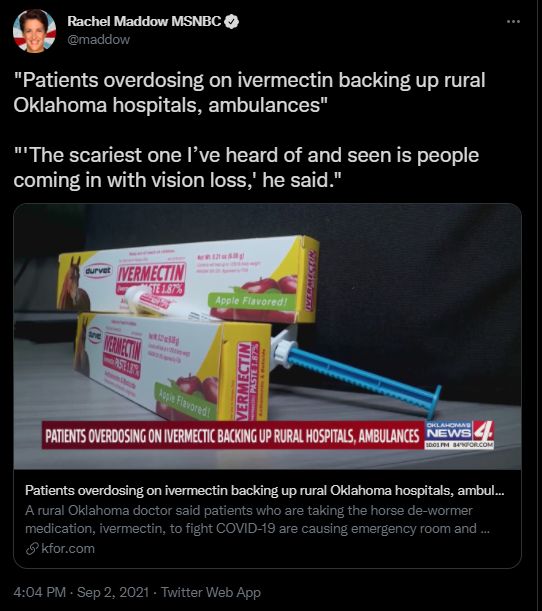The height and width of the screenshot is (611, 542).
Task: Open the three-dot more options menu
Action: [x=513, y=22]
